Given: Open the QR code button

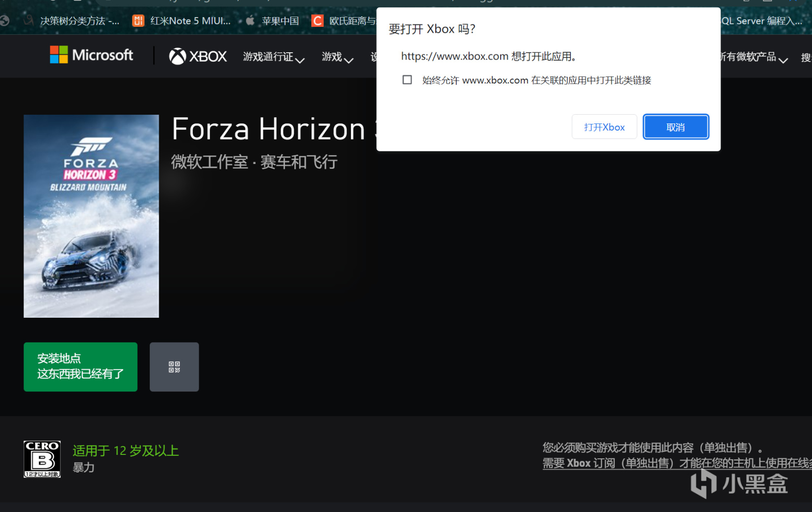Looking at the screenshot, I should click(174, 367).
